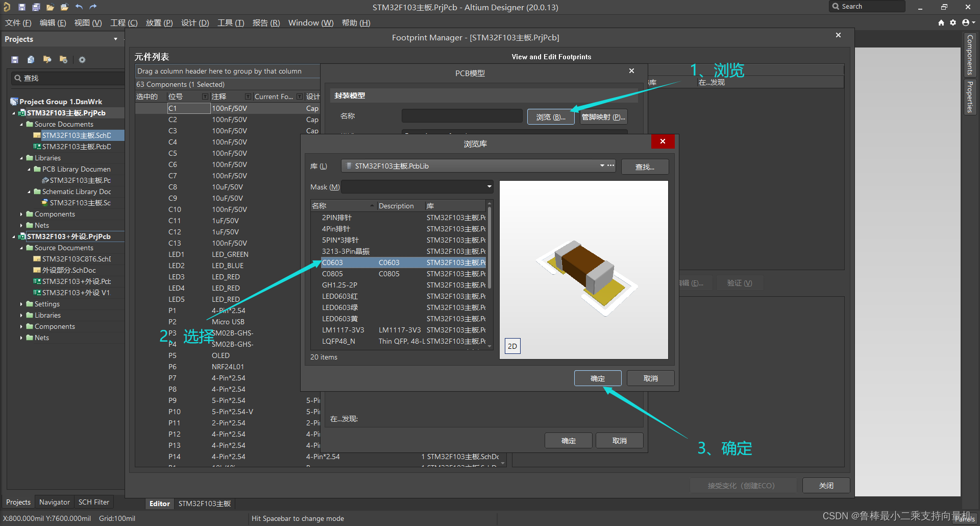Expand the Settings folder in second project
This screenshot has width=980, height=526.
tap(21, 304)
